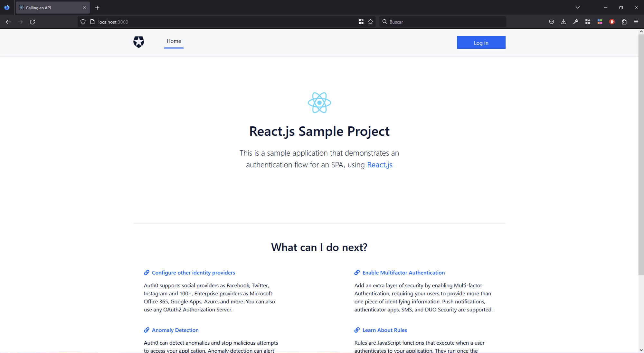
Task: Open the React.js hyperlink
Action: pyautogui.click(x=380, y=165)
